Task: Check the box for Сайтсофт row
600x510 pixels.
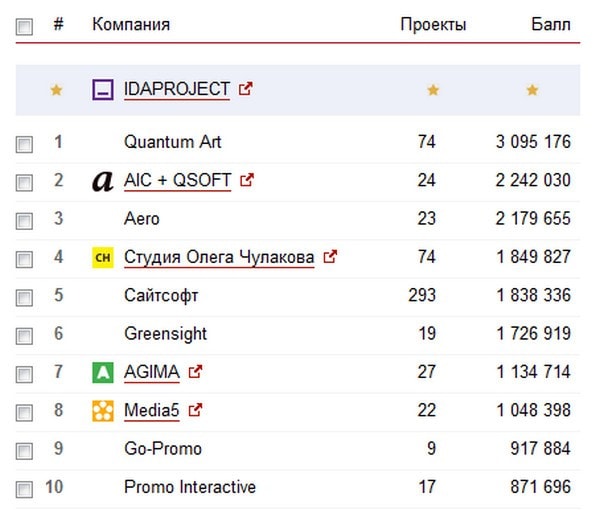Action: [x=24, y=297]
